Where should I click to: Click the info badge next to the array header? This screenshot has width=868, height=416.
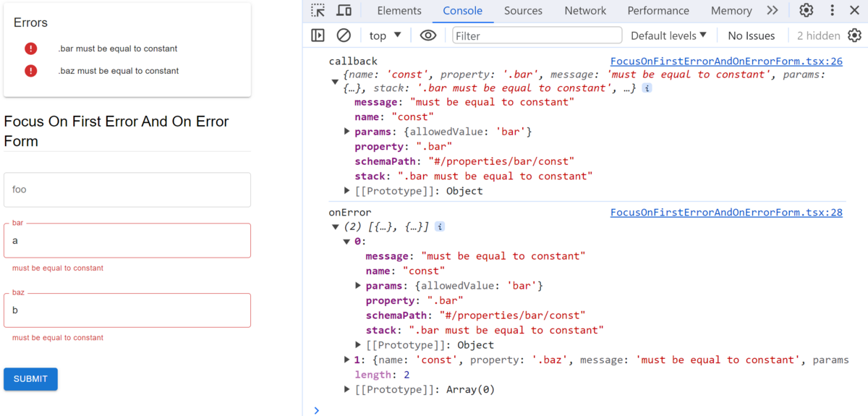[440, 226]
